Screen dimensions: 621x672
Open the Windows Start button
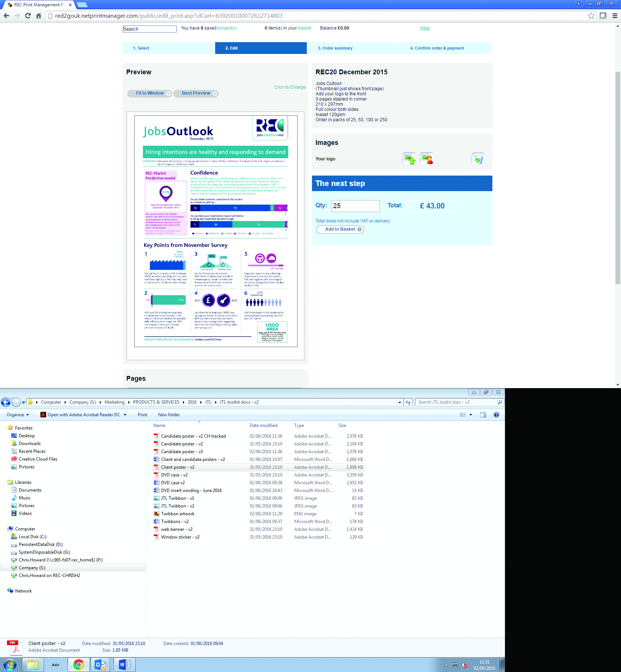pos(10,665)
